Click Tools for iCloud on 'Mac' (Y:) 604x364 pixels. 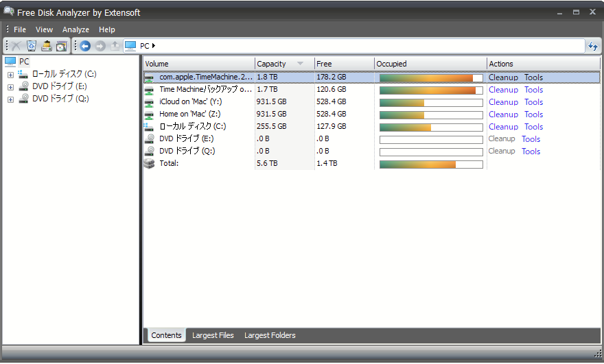533,102
